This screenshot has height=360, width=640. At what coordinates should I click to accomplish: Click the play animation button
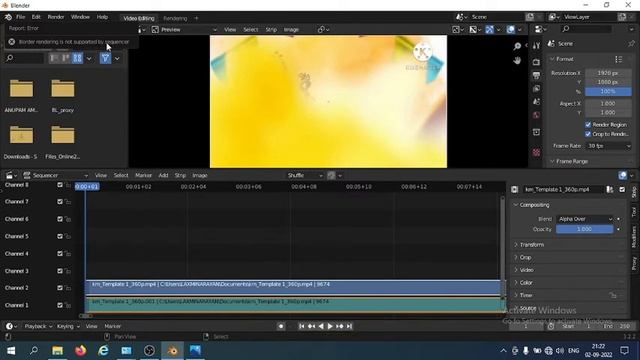pos(330,326)
